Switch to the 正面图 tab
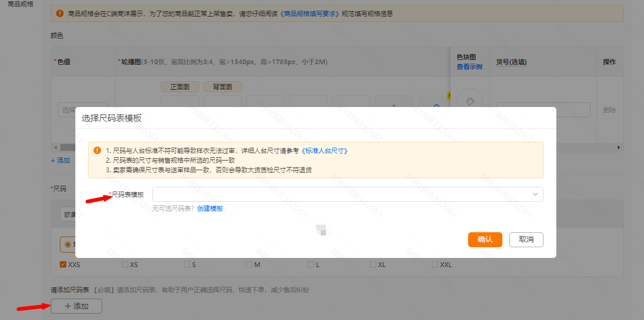The height and width of the screenshot is (320, 644). 180,86
